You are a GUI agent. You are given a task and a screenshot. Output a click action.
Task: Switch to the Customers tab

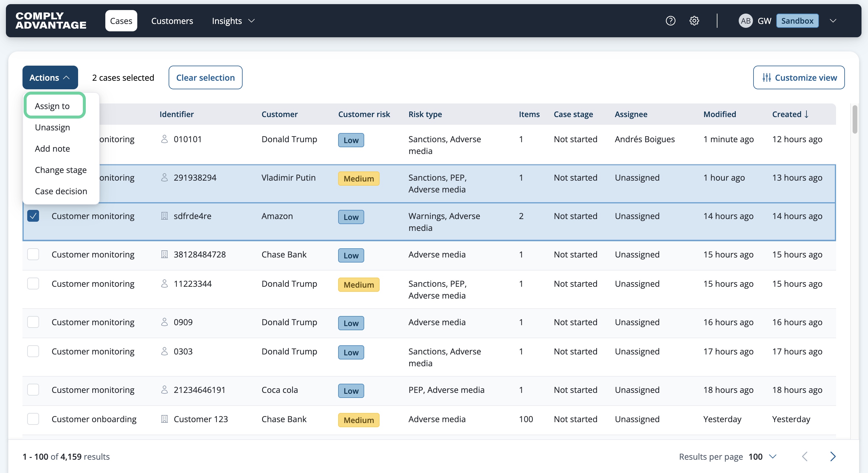pos(172,21)
